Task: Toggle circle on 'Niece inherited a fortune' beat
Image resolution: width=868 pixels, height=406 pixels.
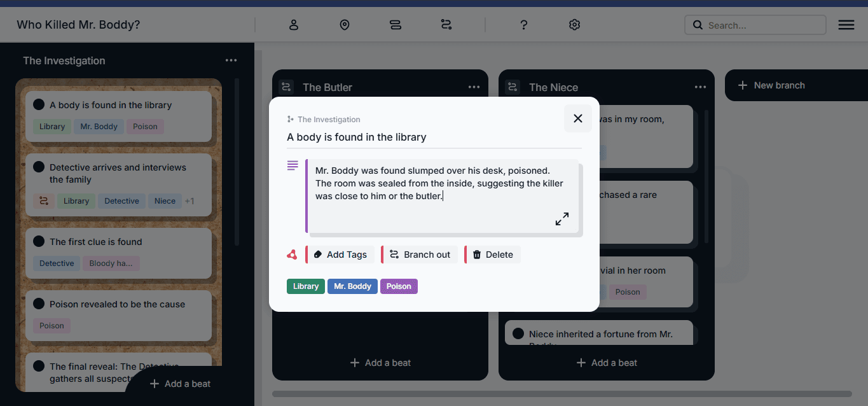Action: coord(518,334)
